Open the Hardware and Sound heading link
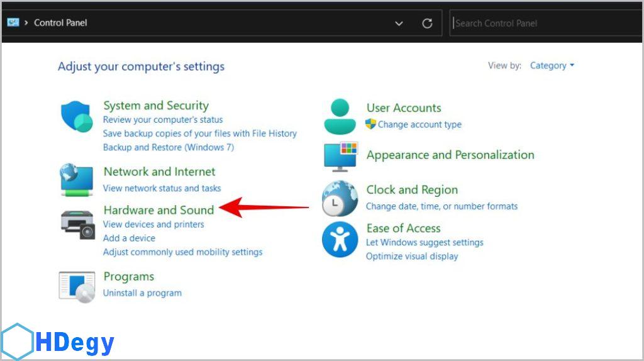The height and width of the screenshot is (361, 644). tap(158, 210)
